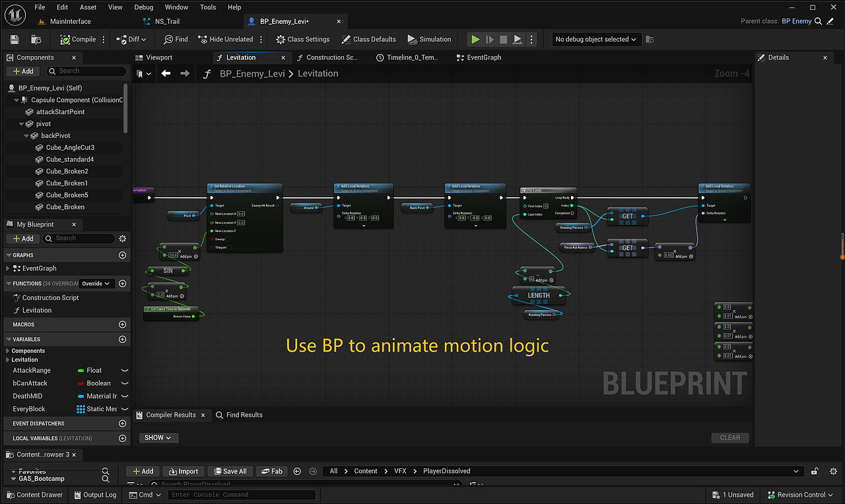Open the debug object selector dropdown
Image resolution: width=845 pixels, height=504 pixels.
pos(597,40)
